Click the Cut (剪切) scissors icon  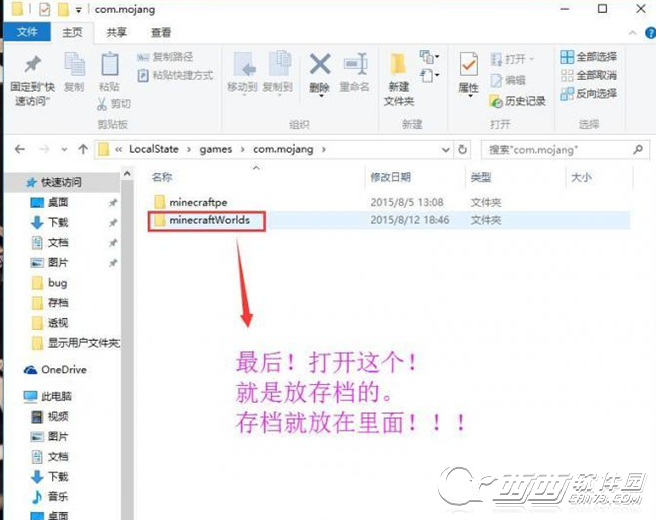click(102, 104)
